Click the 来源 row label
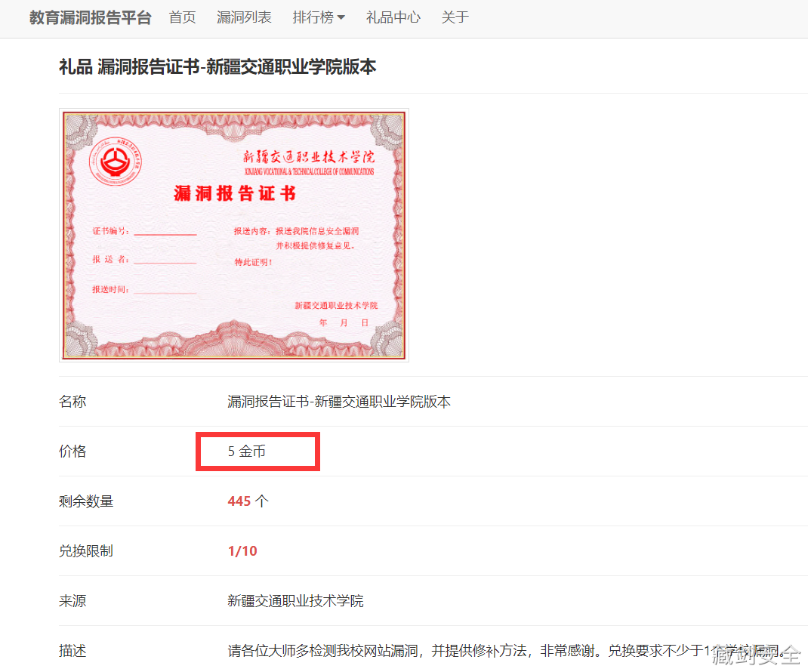Screen dimensions: 808x672 pos(72,601)
